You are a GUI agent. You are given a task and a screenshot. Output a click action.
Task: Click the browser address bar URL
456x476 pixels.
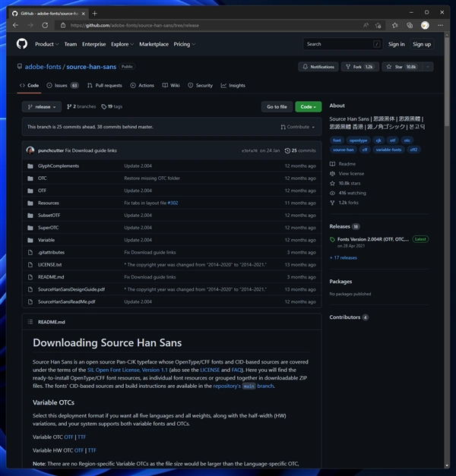135,25
